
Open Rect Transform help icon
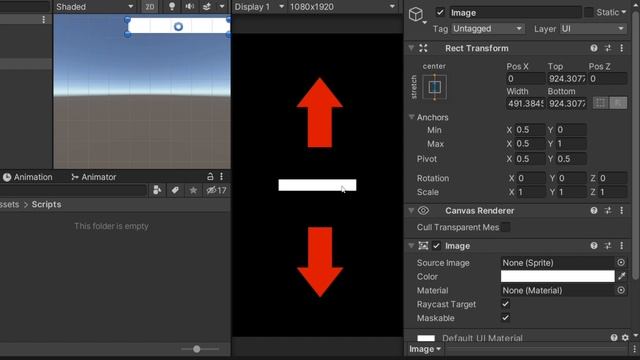point(594,48)
